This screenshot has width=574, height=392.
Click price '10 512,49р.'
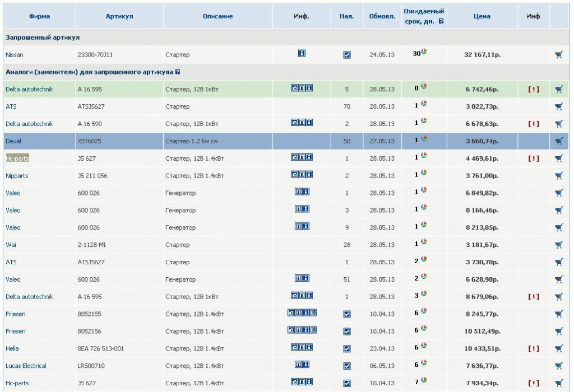[x=483, y=332]
